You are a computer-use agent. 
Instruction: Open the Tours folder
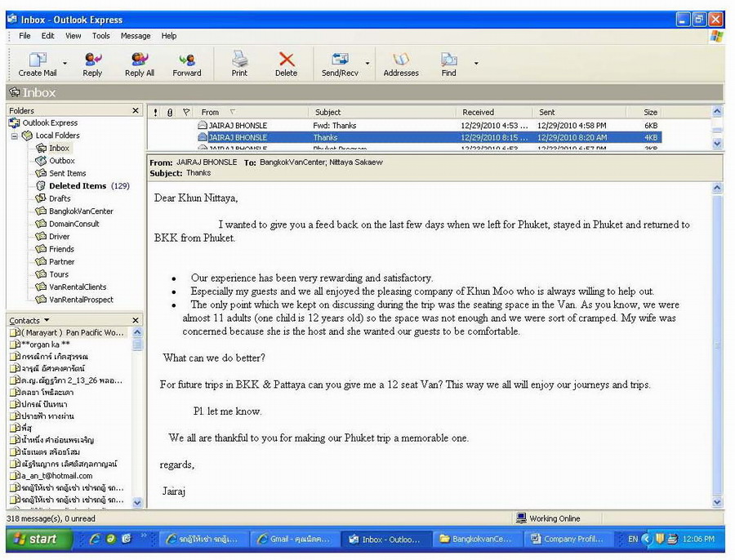tap(58, 274)
